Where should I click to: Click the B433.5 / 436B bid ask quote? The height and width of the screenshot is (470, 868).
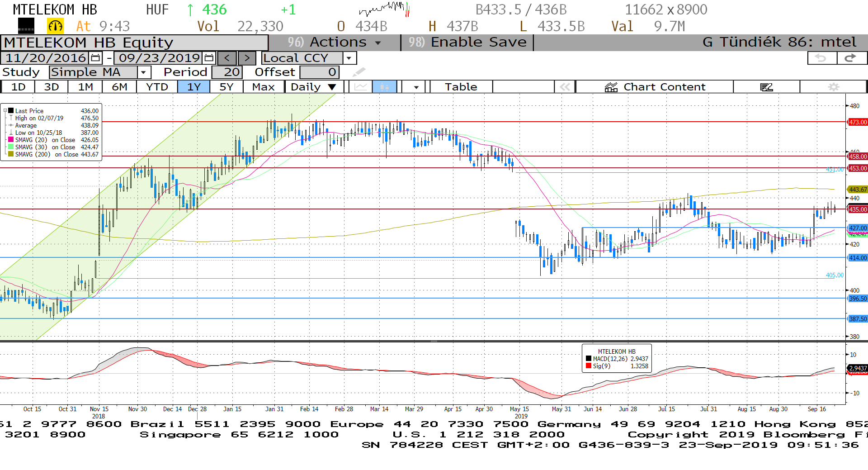click(x=521, y=9)
